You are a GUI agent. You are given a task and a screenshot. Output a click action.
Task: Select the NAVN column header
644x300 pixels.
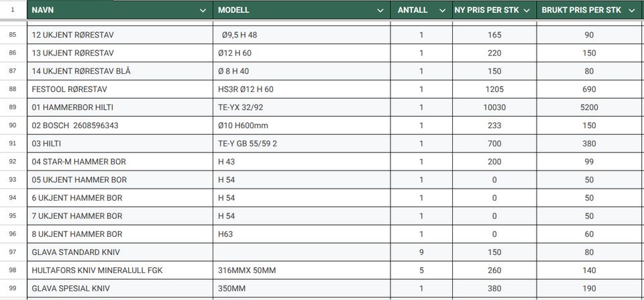click(120, 10)
